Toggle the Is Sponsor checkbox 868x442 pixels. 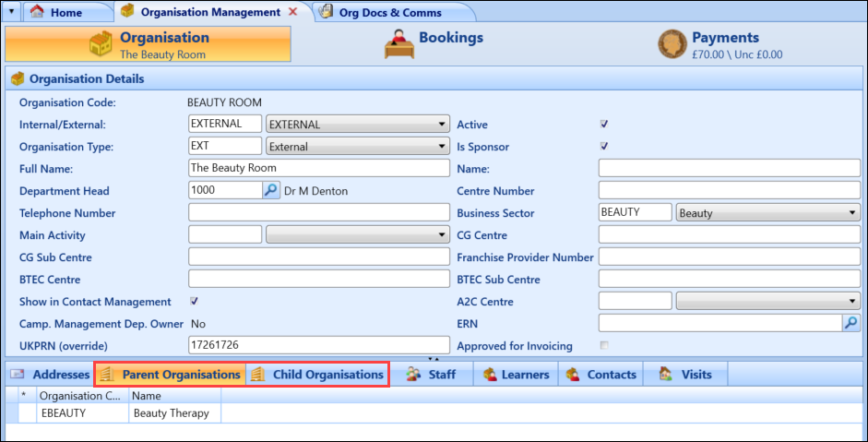tap(604, 146)
